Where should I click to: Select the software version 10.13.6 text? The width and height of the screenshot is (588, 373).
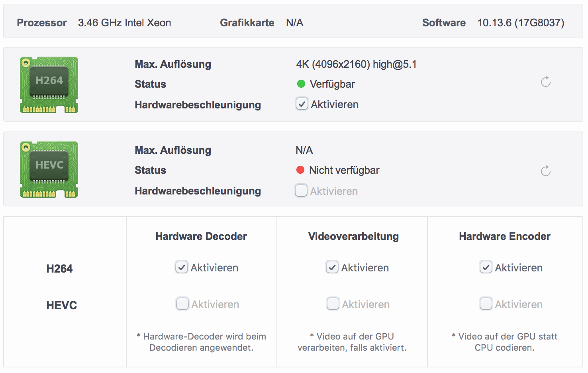521,23
